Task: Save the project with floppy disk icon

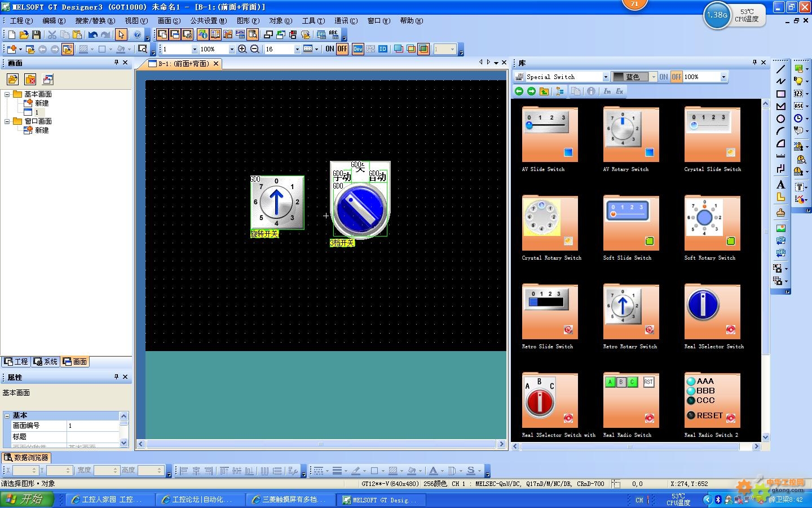Action: click(37, 35)
